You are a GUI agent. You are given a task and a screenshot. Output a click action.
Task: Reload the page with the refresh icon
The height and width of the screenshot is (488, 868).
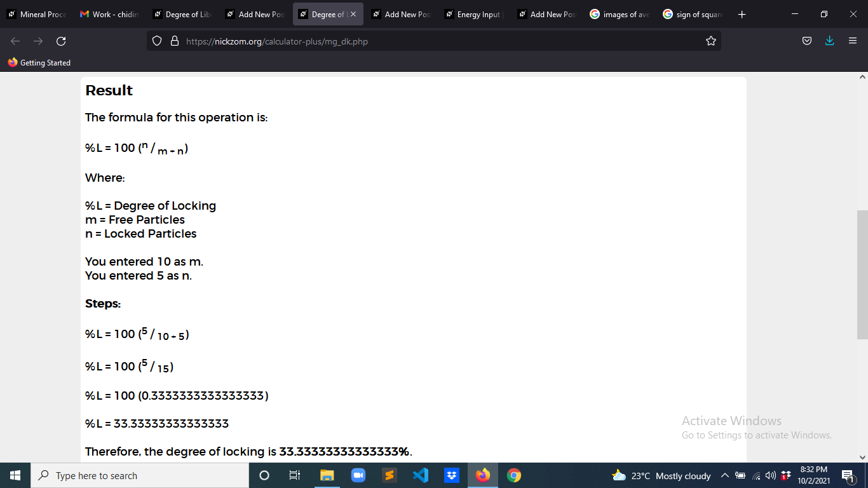(61, 41)
